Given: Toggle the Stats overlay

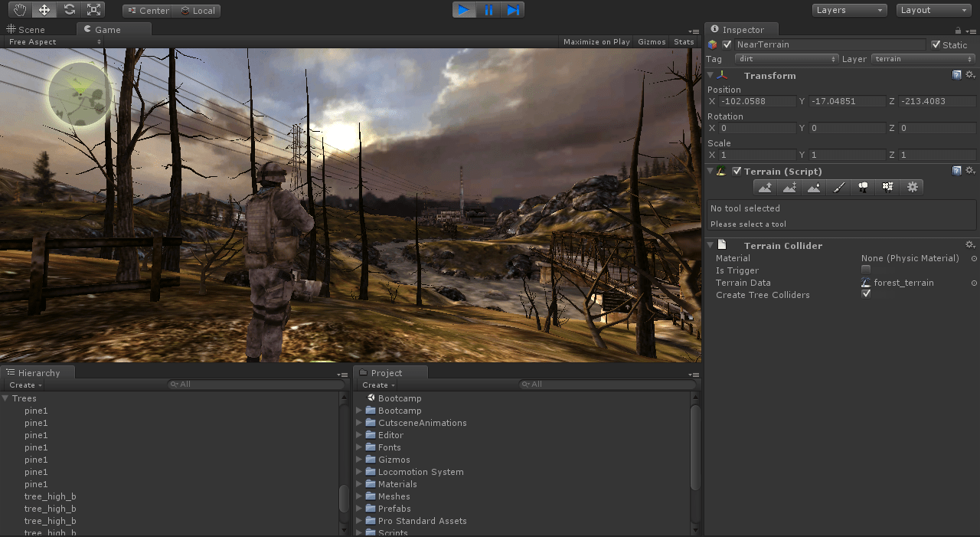Looking at the screenshot, I should coord(684,42).
